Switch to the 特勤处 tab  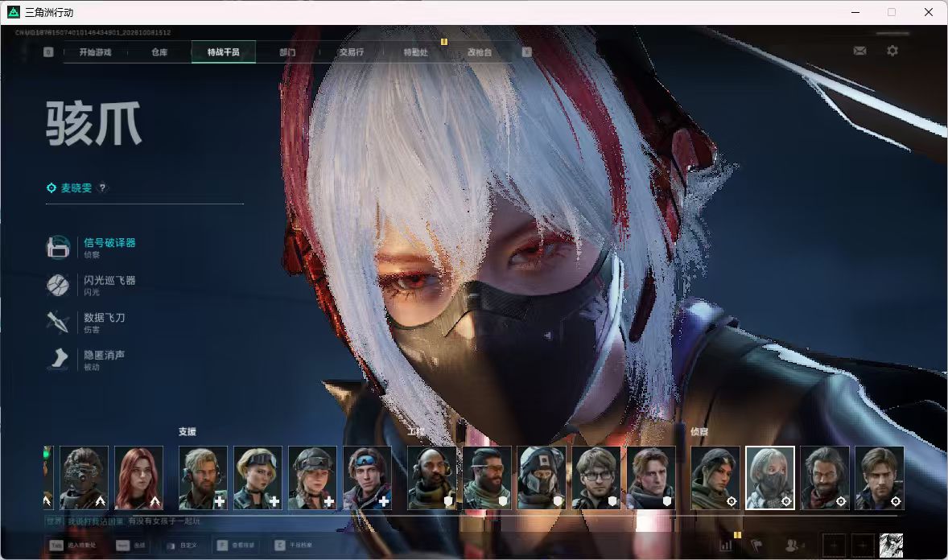(415, 52)
